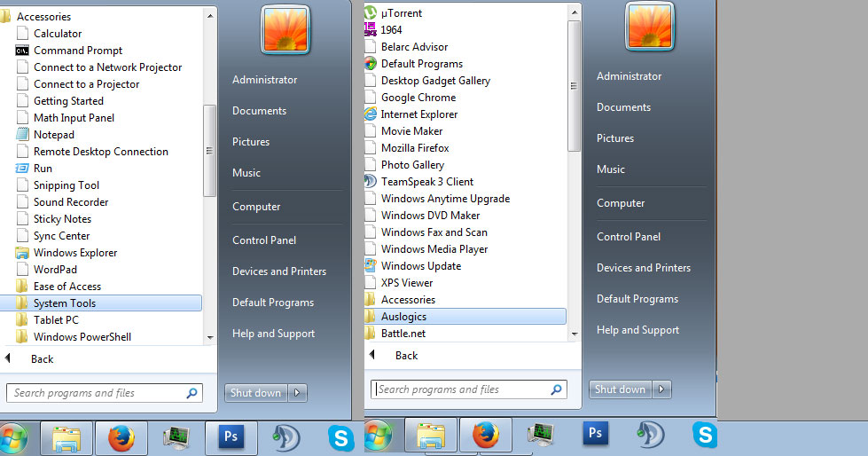Open TeamSpeak taskbar icon below Auslogics menu
Screen dimensions: 868x456
click(650, 435)
